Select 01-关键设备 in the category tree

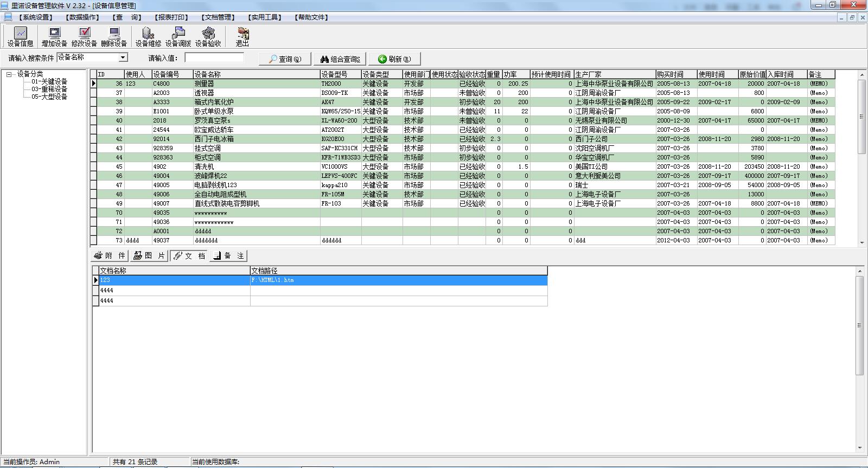(x=49, y=81)
